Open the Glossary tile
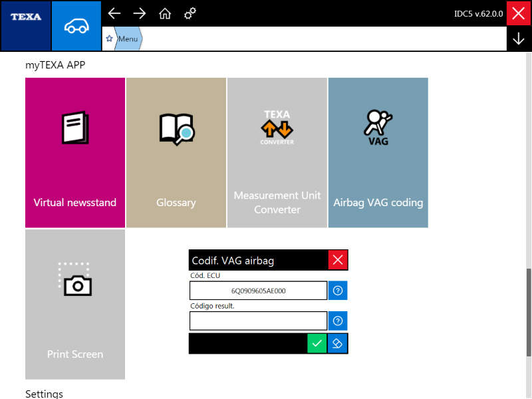Image resolution: width=532 pixels, height=399 pixels. point(176,152)
